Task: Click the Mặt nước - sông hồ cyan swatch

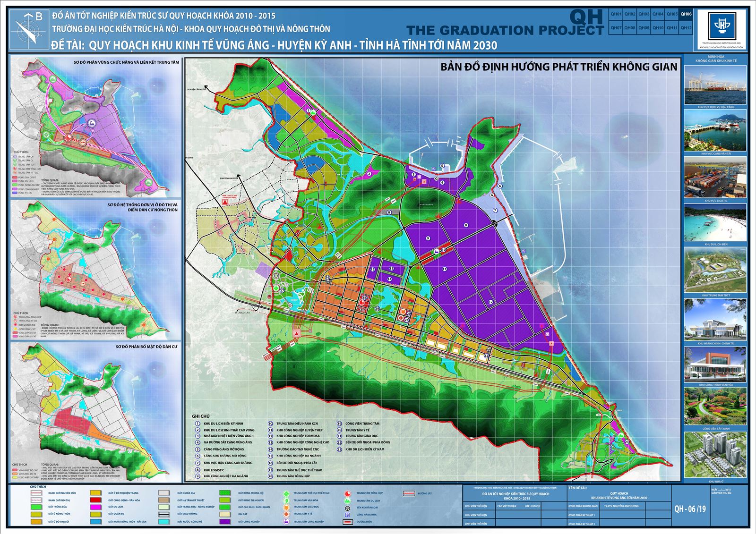Action: (x=164, y=522)
